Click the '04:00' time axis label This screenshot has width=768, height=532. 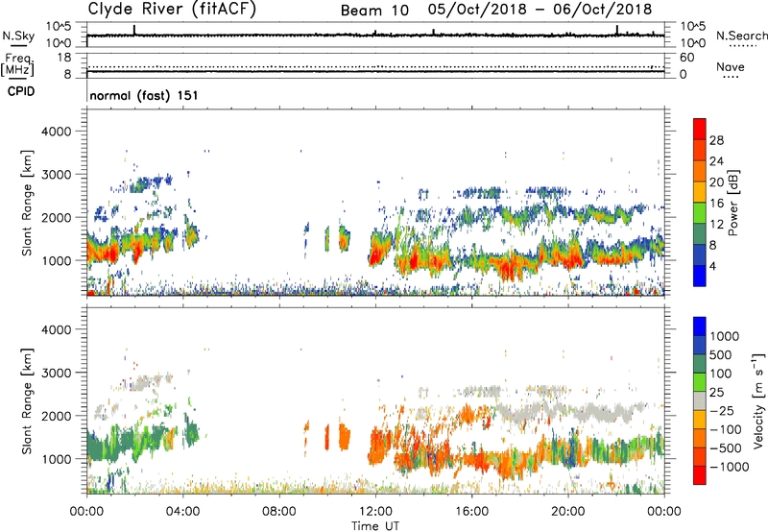182,512
